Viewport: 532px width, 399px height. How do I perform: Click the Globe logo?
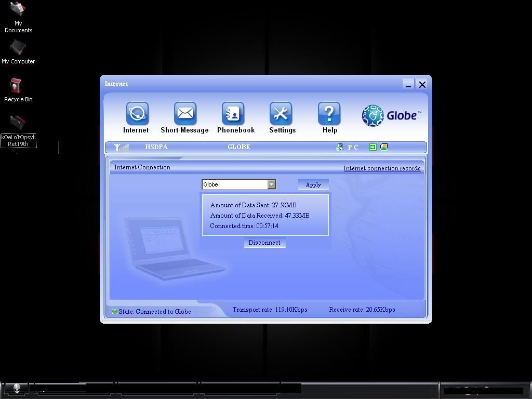pos(391,115)
